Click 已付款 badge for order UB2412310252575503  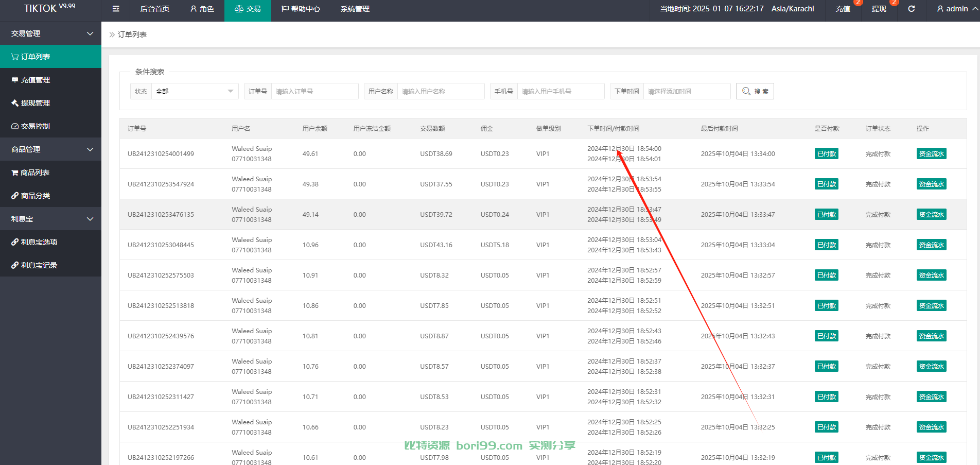pos(827,275)
